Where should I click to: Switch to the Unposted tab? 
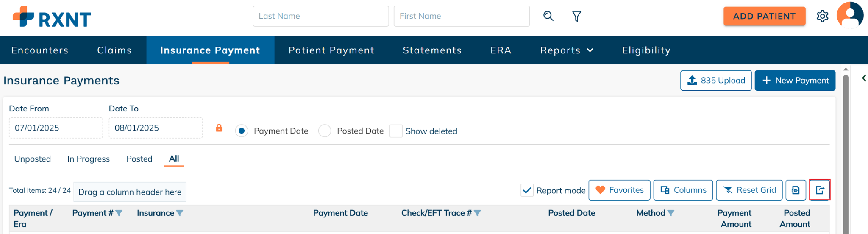click(x=33, y=159)
